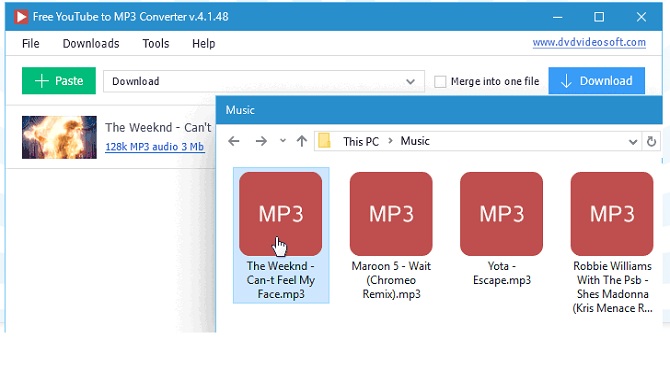Click the file name 'Maroon 5 - Wait (Chromeo Remix).mp3'

tap(391, 280)
